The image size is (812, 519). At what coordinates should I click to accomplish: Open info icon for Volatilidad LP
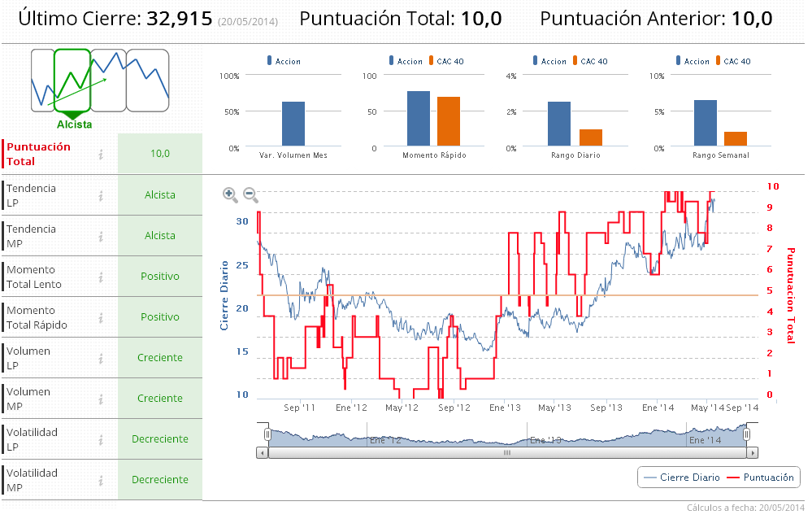101,439
